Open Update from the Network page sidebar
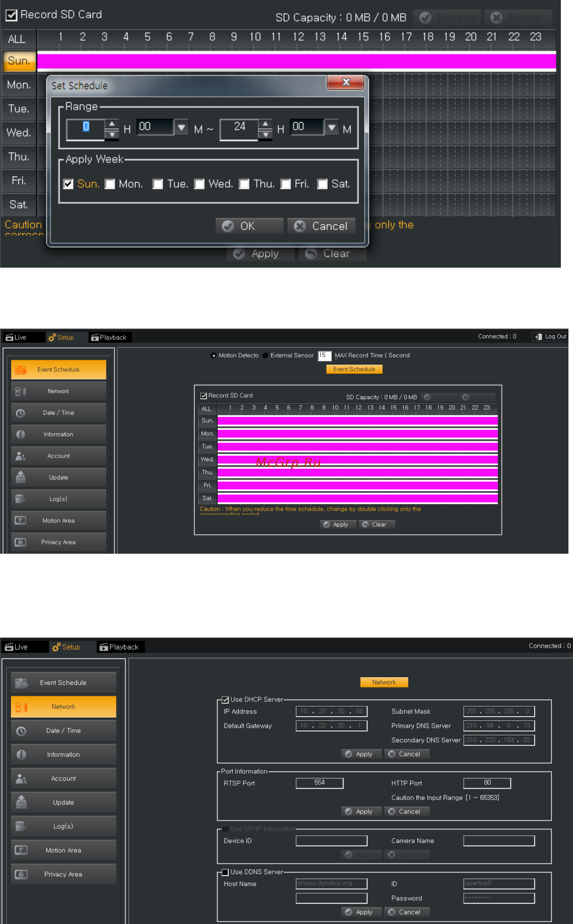The image size is (573, 924). (x=63, y=802)
